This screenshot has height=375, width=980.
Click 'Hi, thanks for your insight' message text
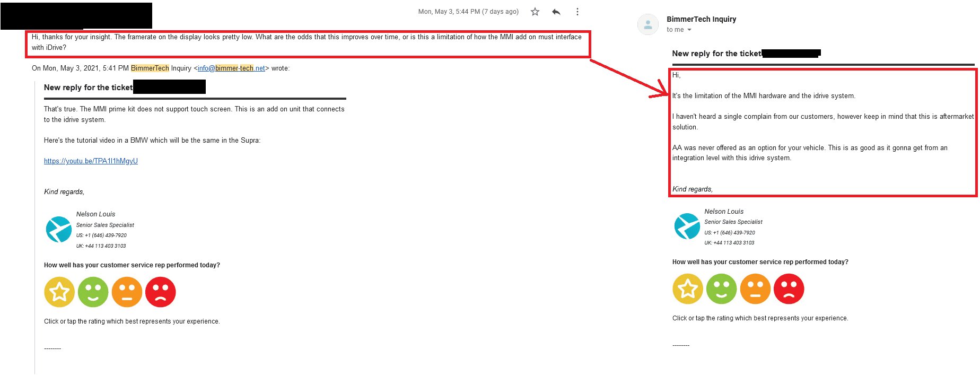[x=307, y=42]
